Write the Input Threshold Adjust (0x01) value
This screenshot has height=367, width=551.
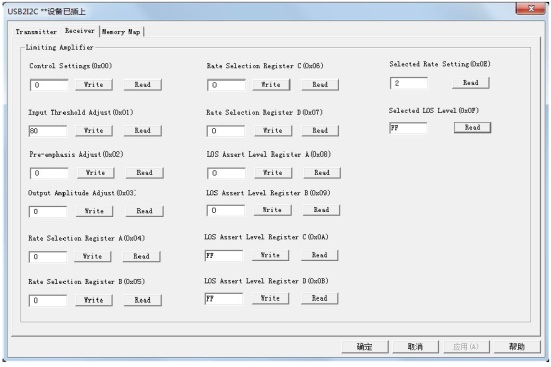[x=94, y=130]
